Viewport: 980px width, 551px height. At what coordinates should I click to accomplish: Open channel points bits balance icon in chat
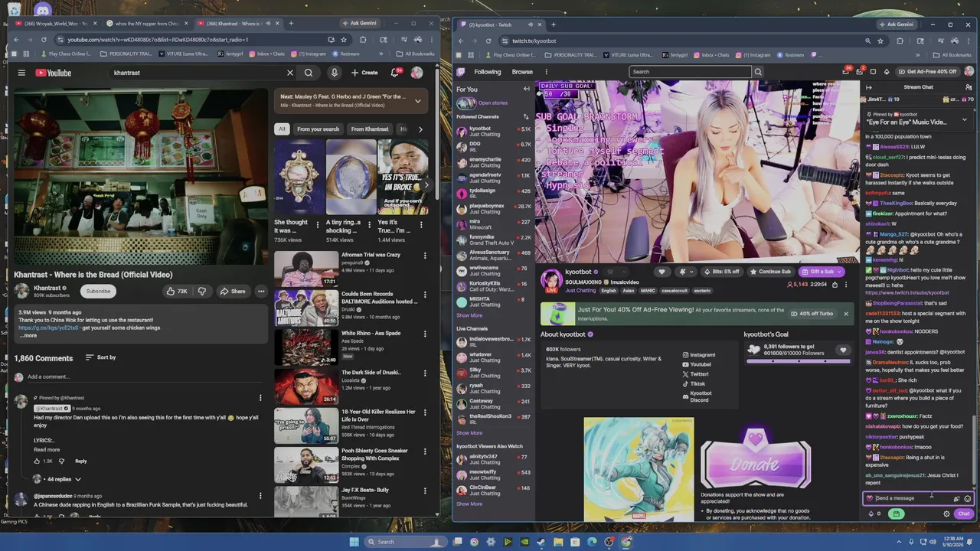click(871, 514)
